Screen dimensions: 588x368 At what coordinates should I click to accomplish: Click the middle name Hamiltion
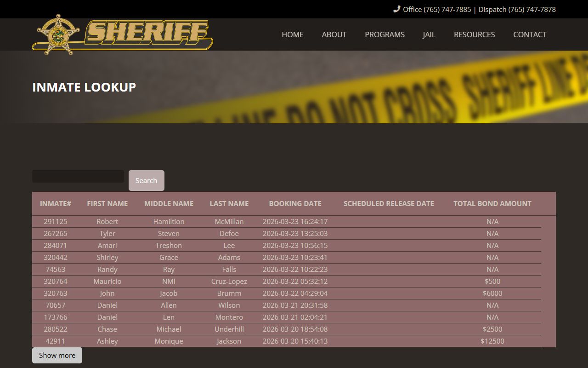169,221
